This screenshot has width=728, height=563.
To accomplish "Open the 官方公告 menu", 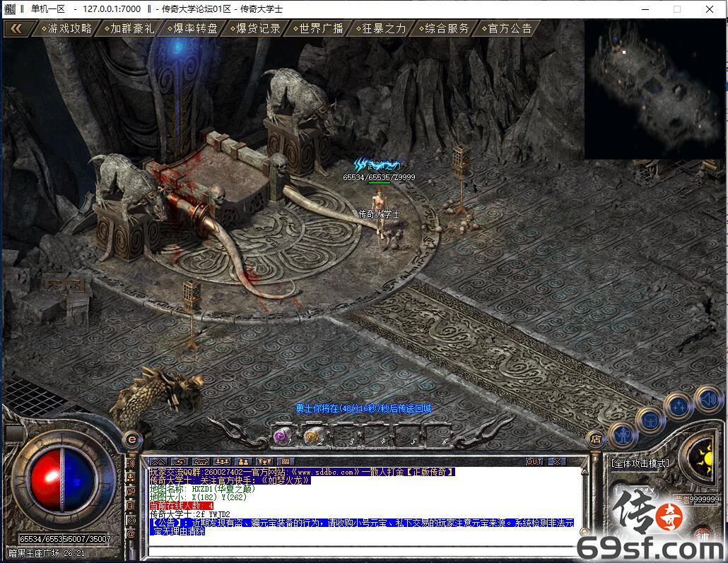I will coord(507,29).
